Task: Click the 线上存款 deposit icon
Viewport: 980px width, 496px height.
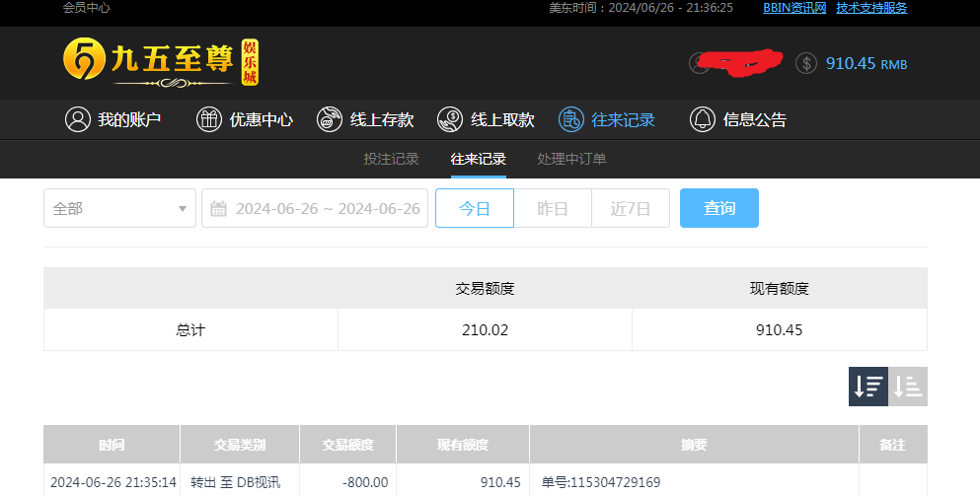Action: point(330,120)
